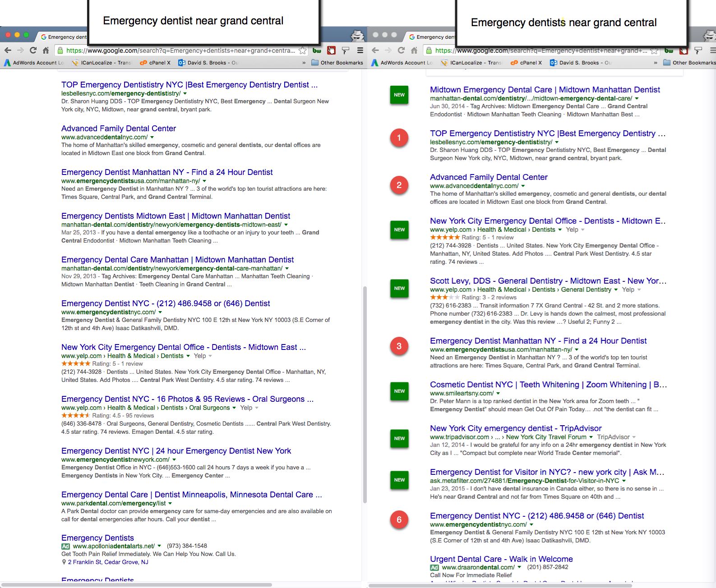
Task: Click vertical scrollbar thumb of left window
Action: (x=365, y=395)
